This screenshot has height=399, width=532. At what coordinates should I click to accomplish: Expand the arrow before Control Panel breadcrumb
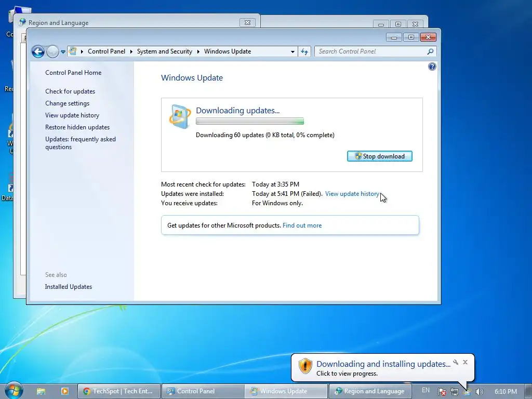[82, 51]
